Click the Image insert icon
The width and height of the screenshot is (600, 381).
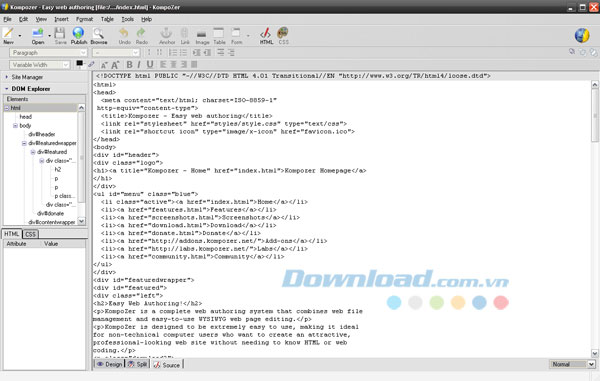pos(202,34)
